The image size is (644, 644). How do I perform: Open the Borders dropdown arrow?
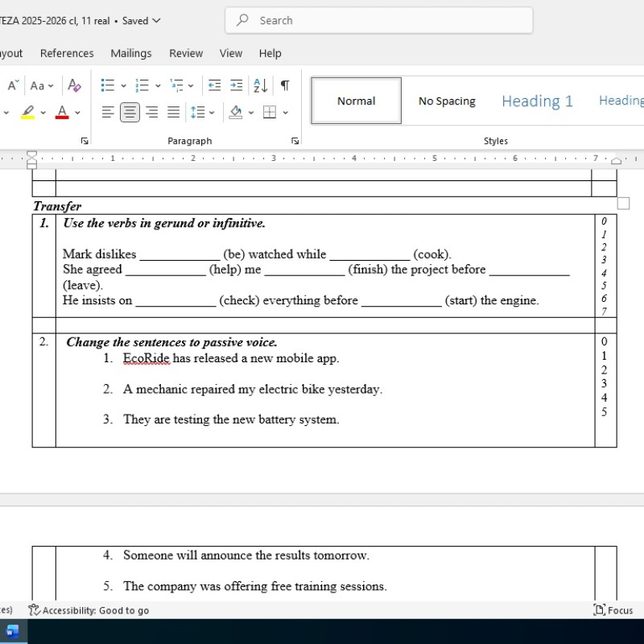point(283,112)
